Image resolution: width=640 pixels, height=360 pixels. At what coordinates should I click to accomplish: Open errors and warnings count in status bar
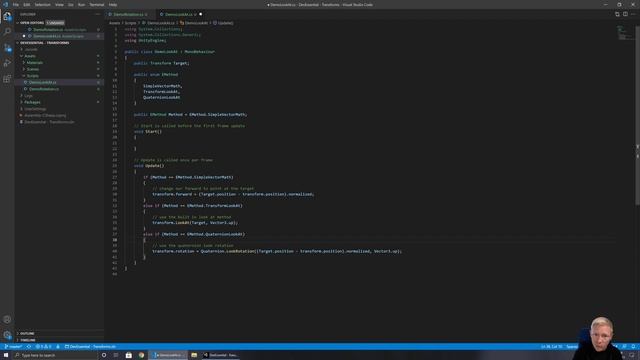pos(43,347)
